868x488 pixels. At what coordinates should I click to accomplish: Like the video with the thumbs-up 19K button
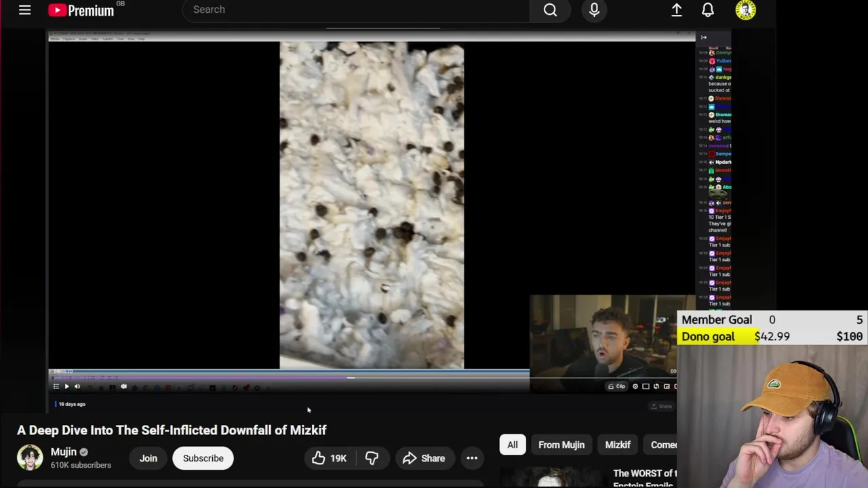click(x=330, y=458)
